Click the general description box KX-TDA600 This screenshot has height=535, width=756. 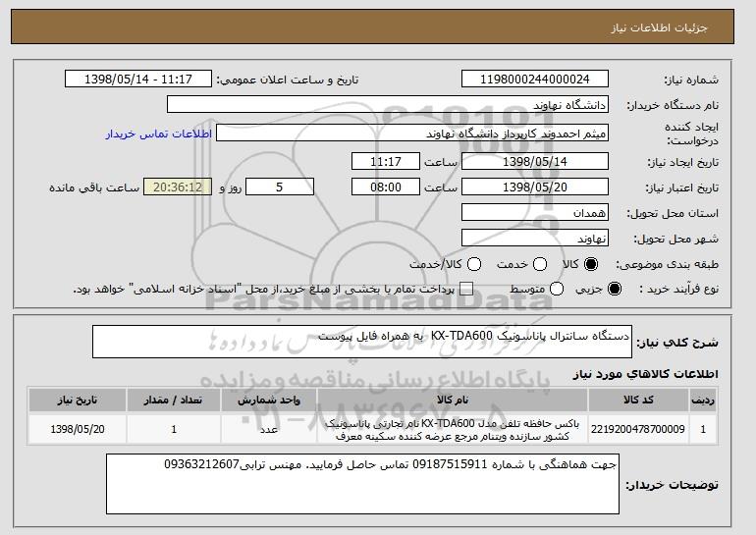(x=362, y=342)
